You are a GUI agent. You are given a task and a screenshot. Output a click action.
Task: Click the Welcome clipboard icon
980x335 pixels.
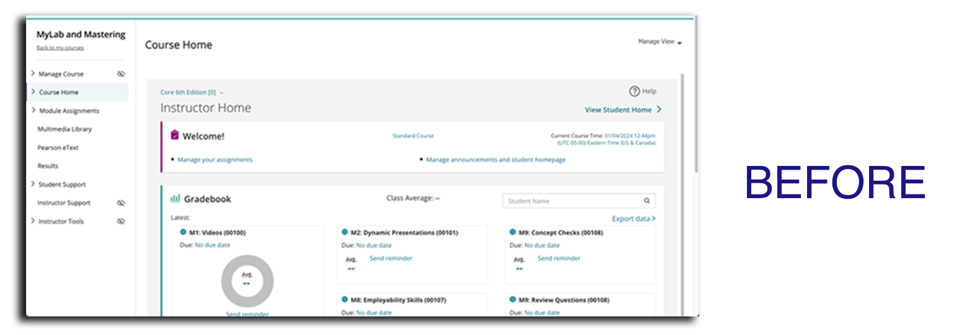(x=175, y=136)
